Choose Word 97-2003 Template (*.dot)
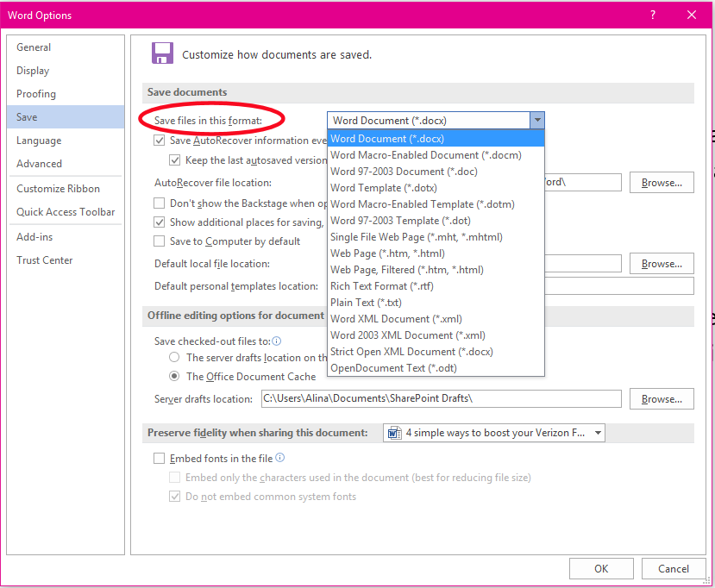 coord(436,221)
